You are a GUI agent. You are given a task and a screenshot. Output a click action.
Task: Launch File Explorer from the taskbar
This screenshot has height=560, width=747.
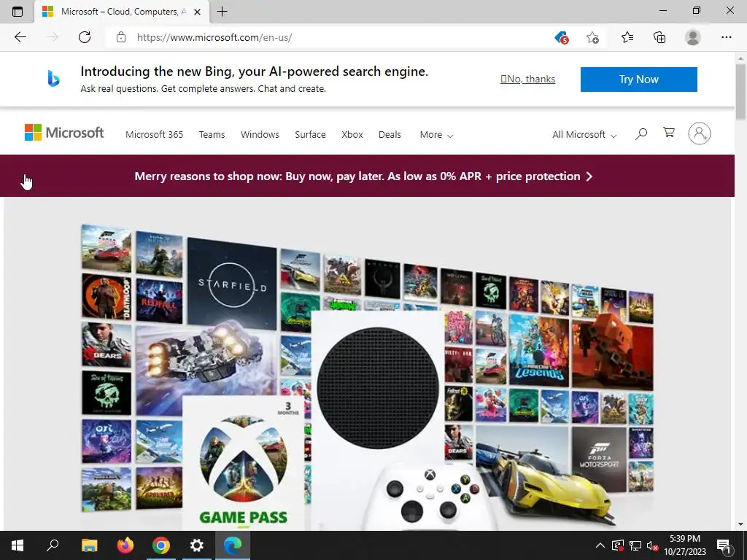[x=89, y=545]
